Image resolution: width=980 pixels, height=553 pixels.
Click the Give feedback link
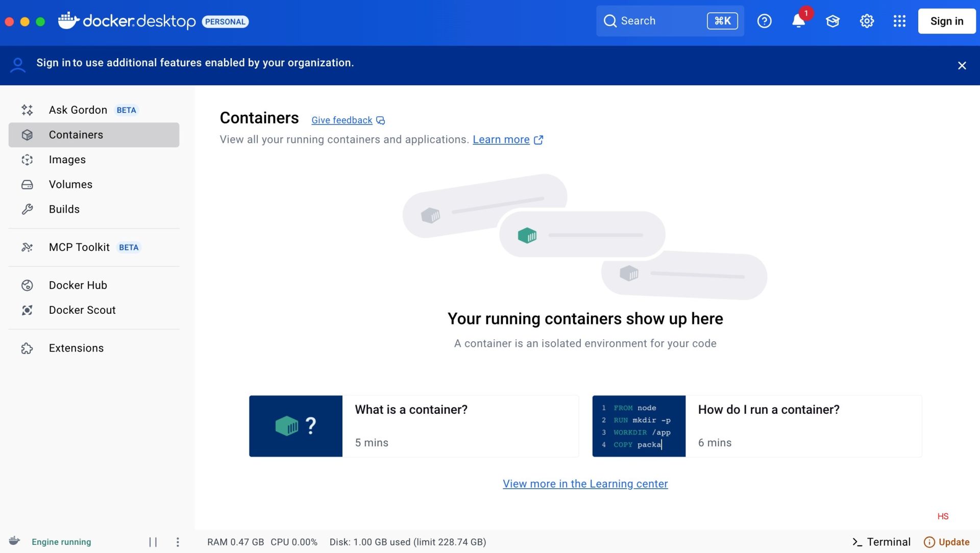point(341,120)
